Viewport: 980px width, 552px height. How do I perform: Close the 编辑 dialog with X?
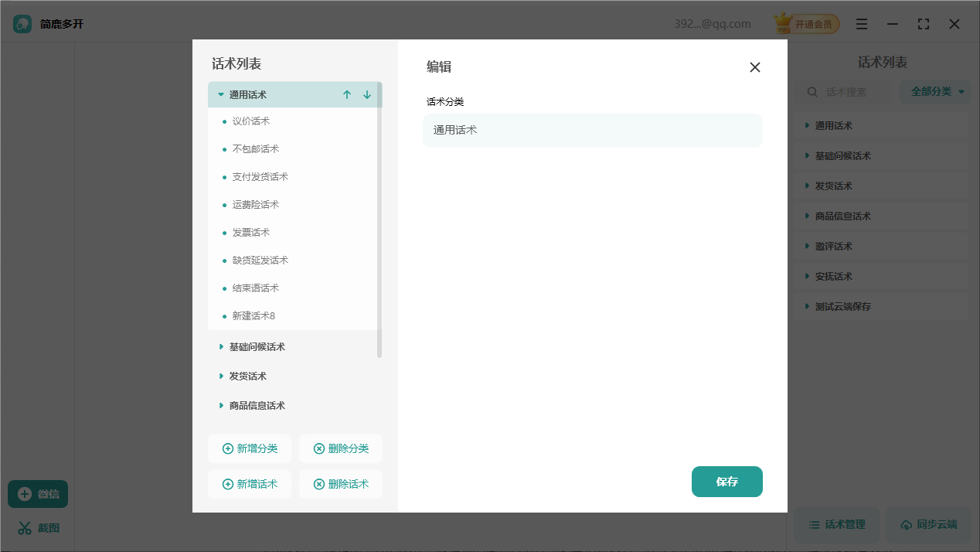pyautogui.click(x=755, y=67)
